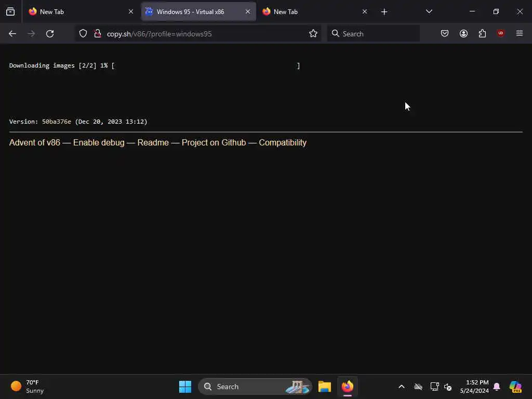Open the Firefox account menu
The width and height of the screenshot is (532, 399).
463,34
